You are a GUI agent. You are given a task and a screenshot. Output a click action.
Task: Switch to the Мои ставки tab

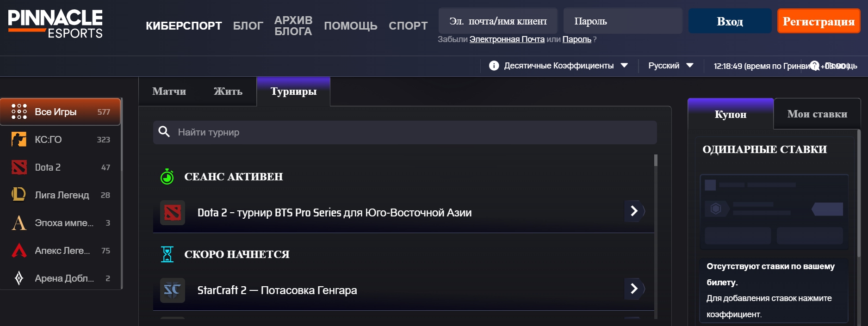point(817,114)
